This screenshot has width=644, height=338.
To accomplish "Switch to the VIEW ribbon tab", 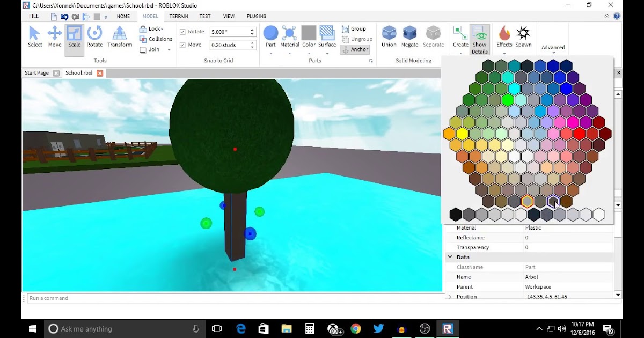I will (229, 16).
